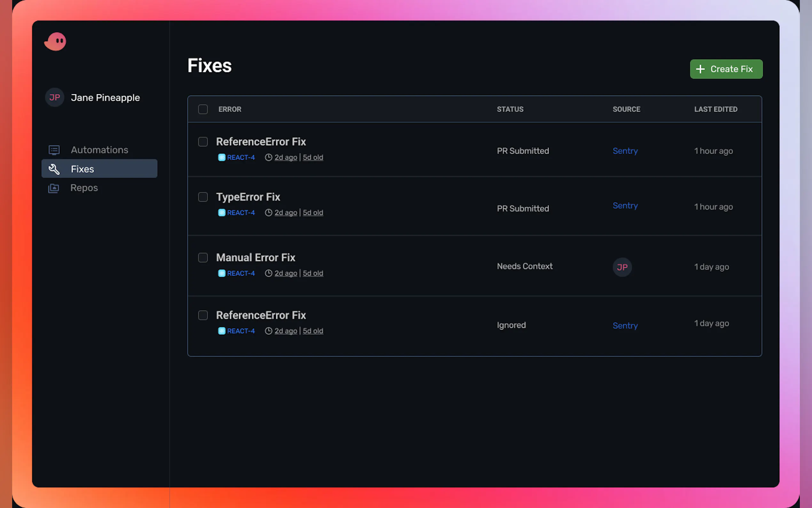
Task: Click REACT-4 link under first ReferenceError Fix
Action: point(241,158)
